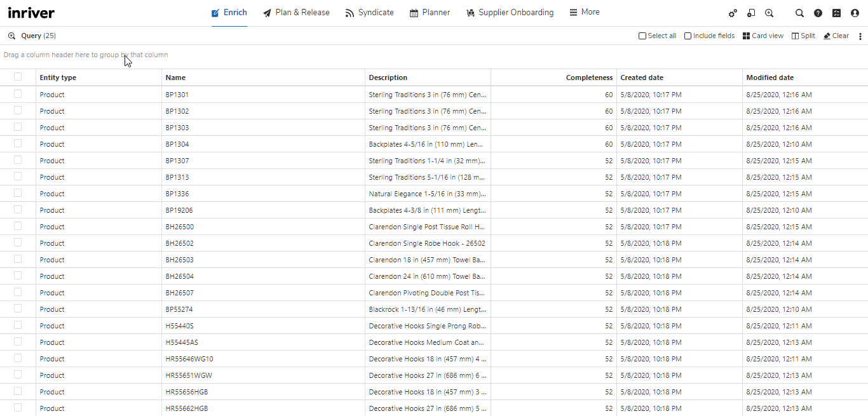Sort by the Completeness column header
868x416 pixels.
point(553,77)
